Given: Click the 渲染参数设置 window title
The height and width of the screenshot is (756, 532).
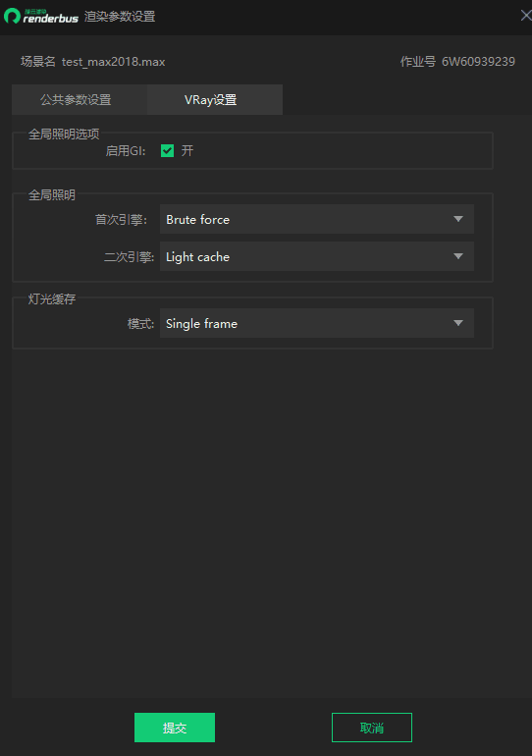Looking at the screenshot, I should pos(120,17).
